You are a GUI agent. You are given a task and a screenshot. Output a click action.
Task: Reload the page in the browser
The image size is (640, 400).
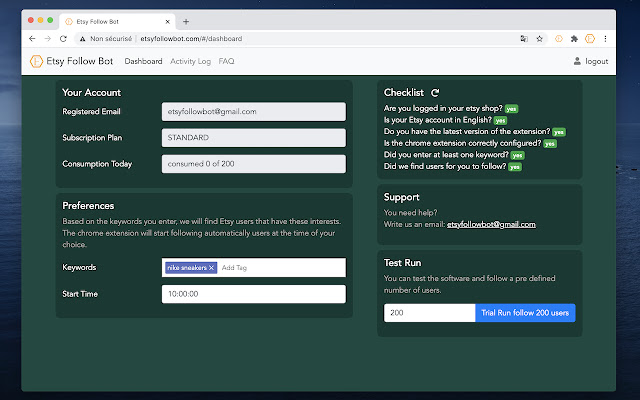tap(63, 39)
